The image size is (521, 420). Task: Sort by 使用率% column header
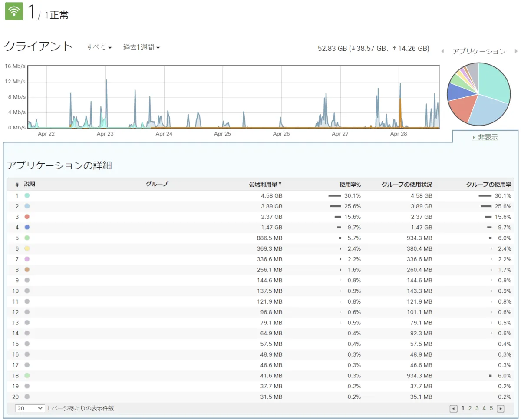pyautogui.click(x=350, y=184)
